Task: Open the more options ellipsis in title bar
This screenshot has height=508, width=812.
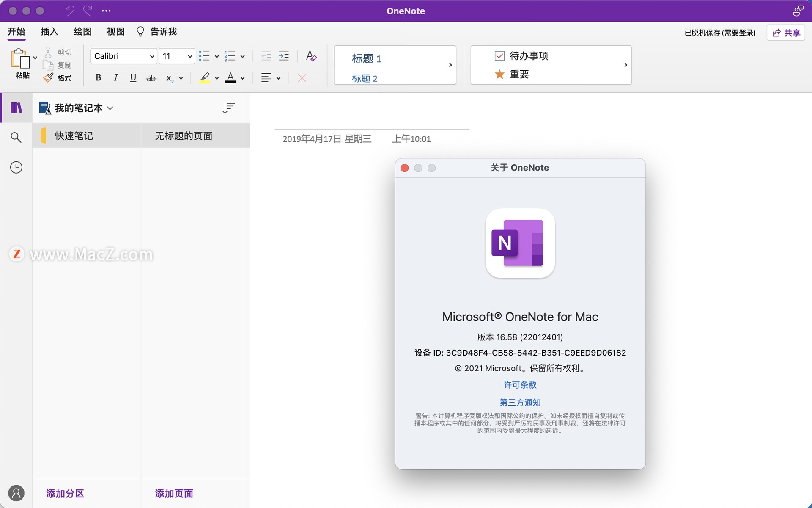Action: click(x=106, y=11)
